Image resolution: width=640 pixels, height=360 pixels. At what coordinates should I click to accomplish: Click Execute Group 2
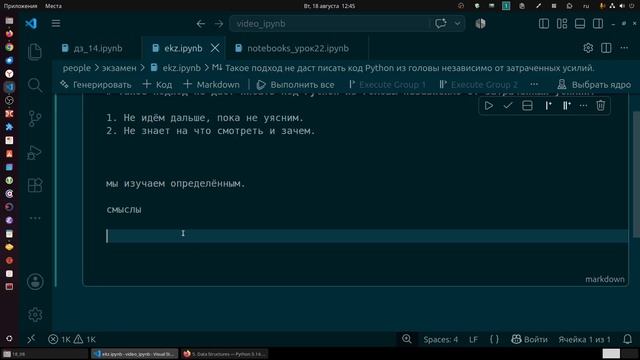479,84
